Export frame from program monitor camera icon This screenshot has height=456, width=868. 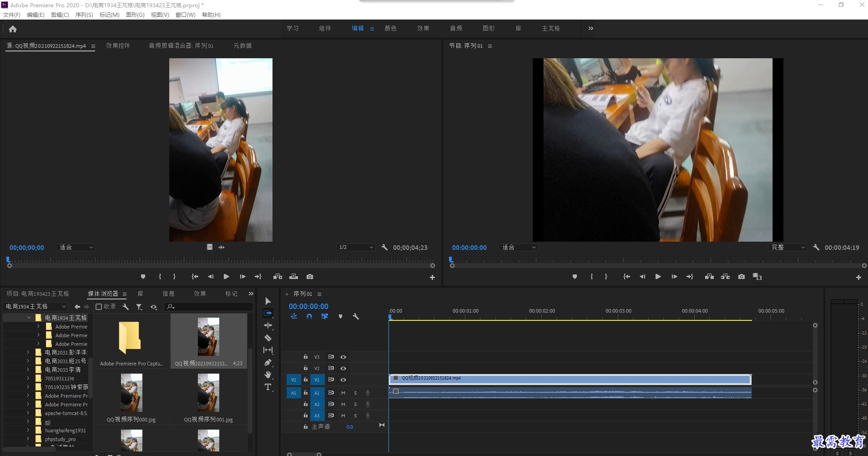[742, 277]
